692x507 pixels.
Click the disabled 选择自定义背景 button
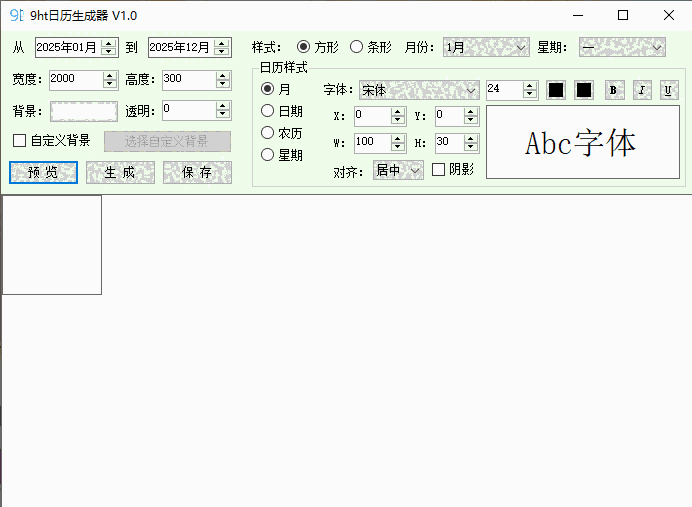click(x=167, y=141)
